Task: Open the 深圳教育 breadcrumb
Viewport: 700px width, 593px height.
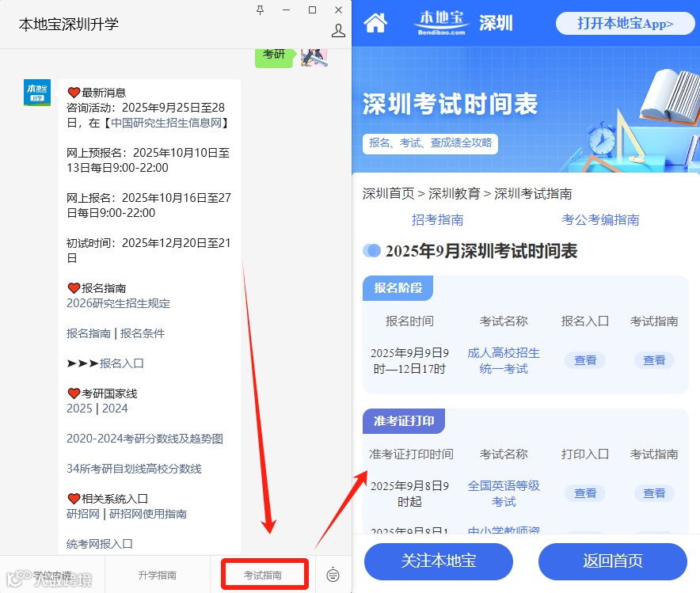Action: 454,194
